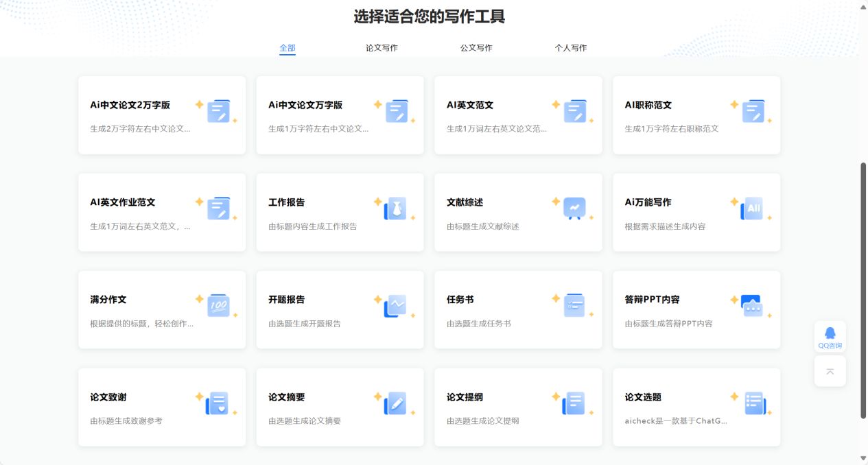Open the Ai万能写作 title link
The width and height of the screenshot is (868, 465).
pos(648,202)
